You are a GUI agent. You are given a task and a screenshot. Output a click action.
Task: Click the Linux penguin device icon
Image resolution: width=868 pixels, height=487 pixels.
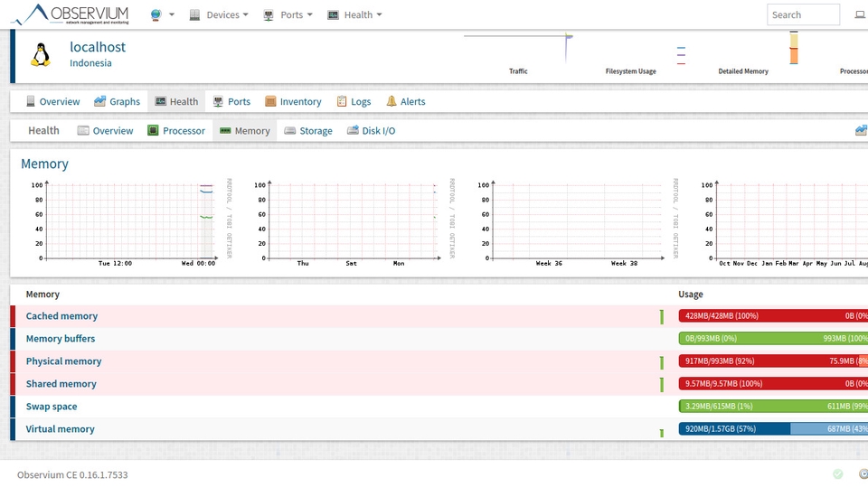point(41,55)
